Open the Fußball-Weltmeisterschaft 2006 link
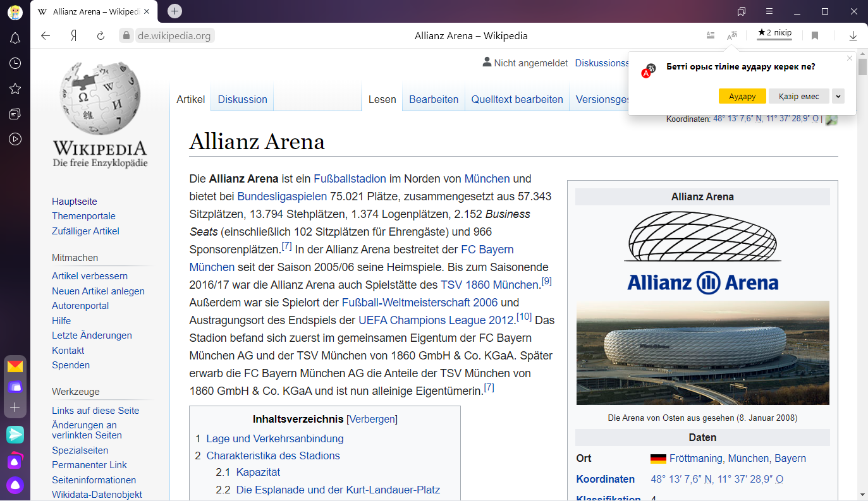Image resolution: width=868 pixels, height=501 pixels. coord(420,302)
